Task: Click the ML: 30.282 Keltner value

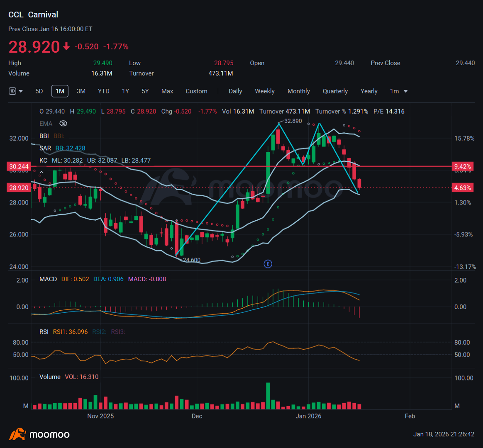Action: (67, 161)
